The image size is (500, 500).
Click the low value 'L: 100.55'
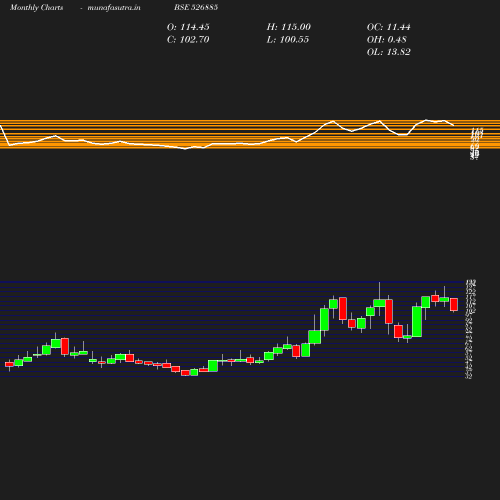(x=288, y=40)
